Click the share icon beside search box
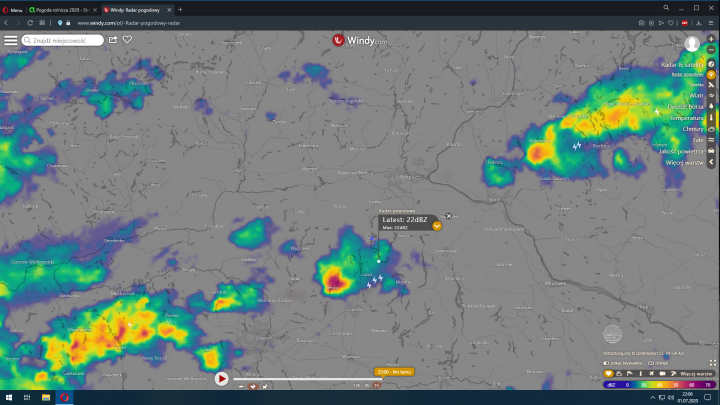The width and height of the screenshot is (720, 405). click(x=113, y=40)
